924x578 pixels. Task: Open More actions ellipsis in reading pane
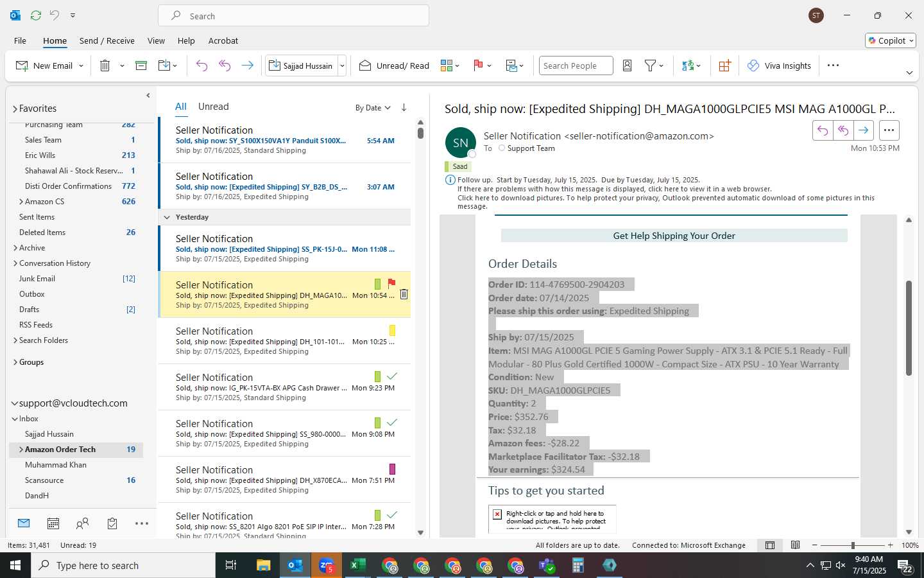[889, 130]
